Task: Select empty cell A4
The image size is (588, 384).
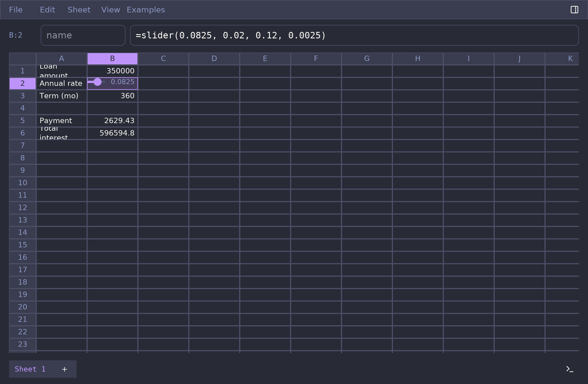Action: (x=62, y=108)
